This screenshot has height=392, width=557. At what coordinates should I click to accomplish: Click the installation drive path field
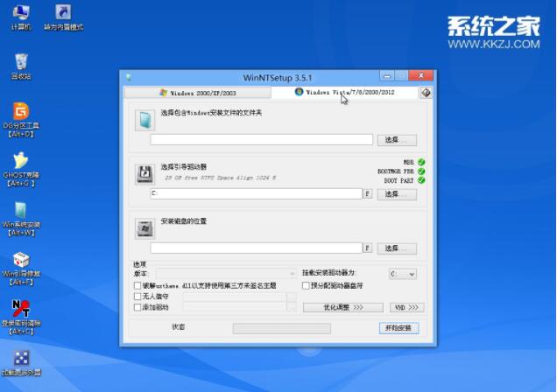256,248
